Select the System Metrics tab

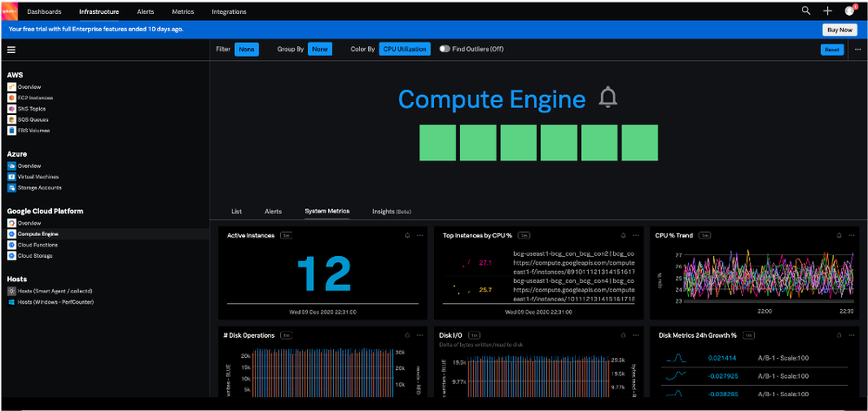coord(327,212)
